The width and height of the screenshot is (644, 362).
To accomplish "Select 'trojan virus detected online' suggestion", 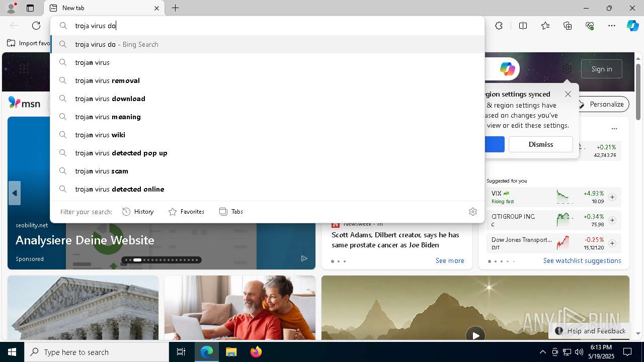I will (x=267, y=189).
